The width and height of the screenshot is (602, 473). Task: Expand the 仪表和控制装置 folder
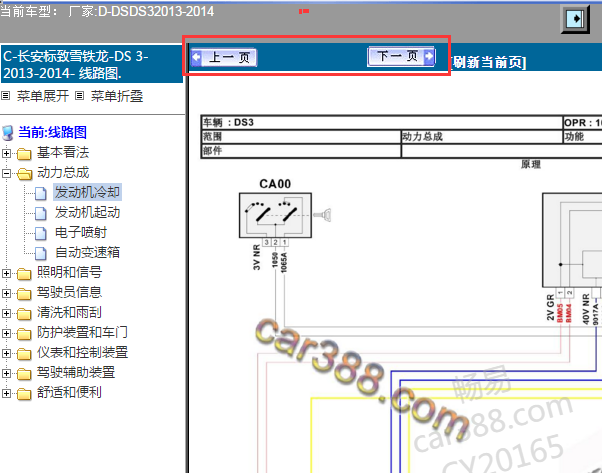click(x=6, y=353)
